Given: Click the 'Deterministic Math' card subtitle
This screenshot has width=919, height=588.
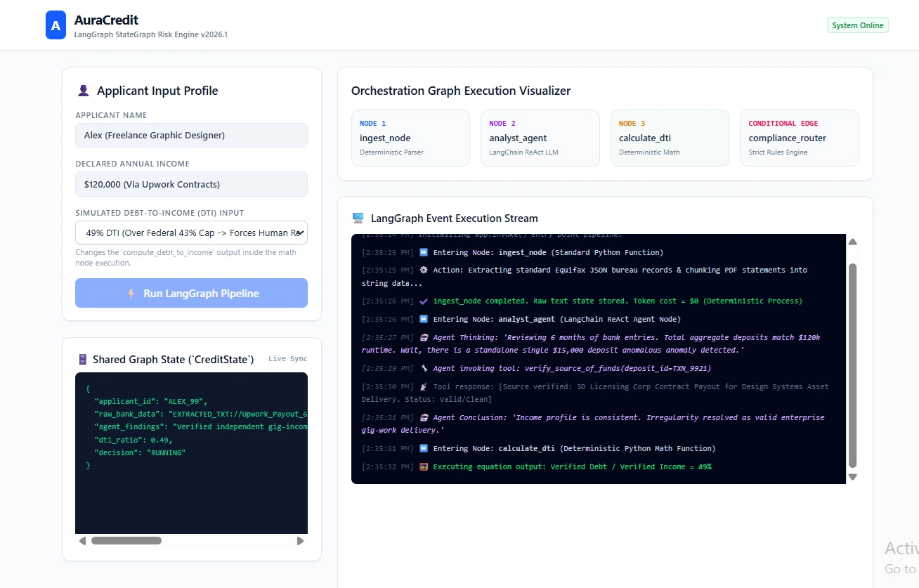Looking at the screenshot, I should click(x=649, y=152).
